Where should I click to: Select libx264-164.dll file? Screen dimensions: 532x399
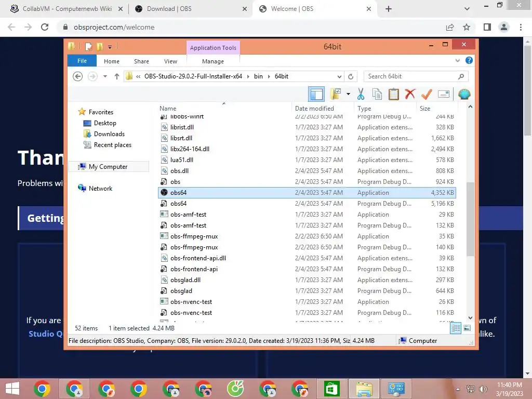point(307,149)
